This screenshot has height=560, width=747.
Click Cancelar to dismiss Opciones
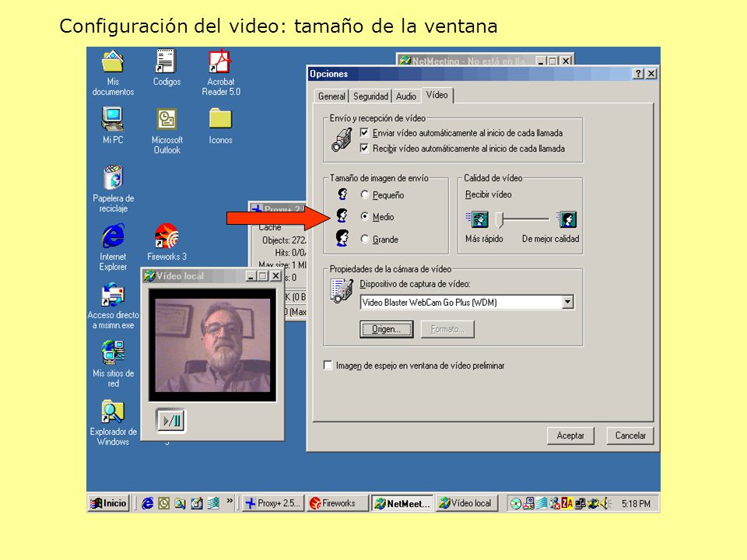click(630, 436)
